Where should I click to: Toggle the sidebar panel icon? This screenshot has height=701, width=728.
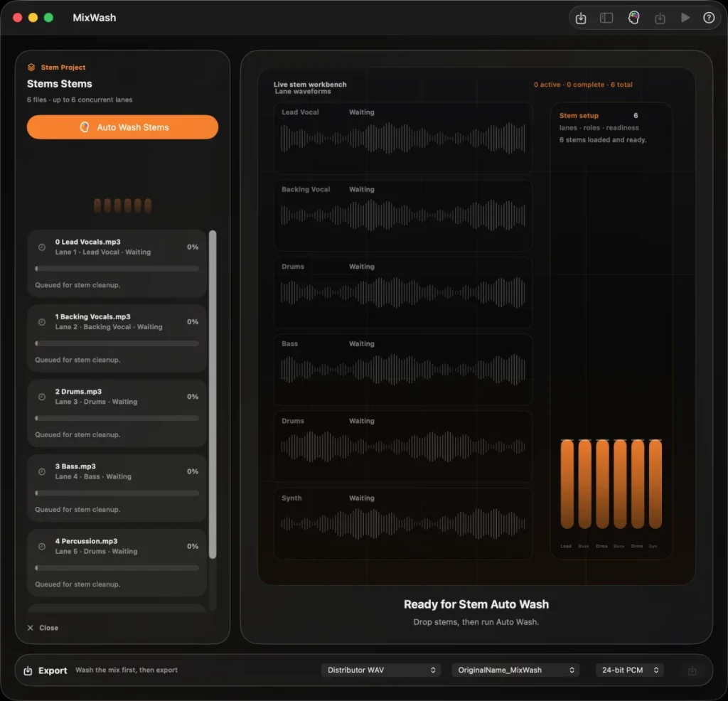(x=606, y=18)
